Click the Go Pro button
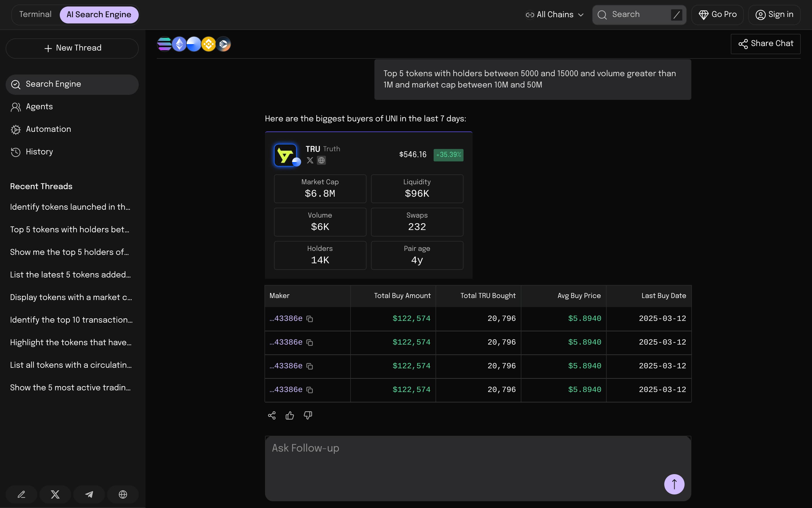812x508 pixels. tap(717, 15)
